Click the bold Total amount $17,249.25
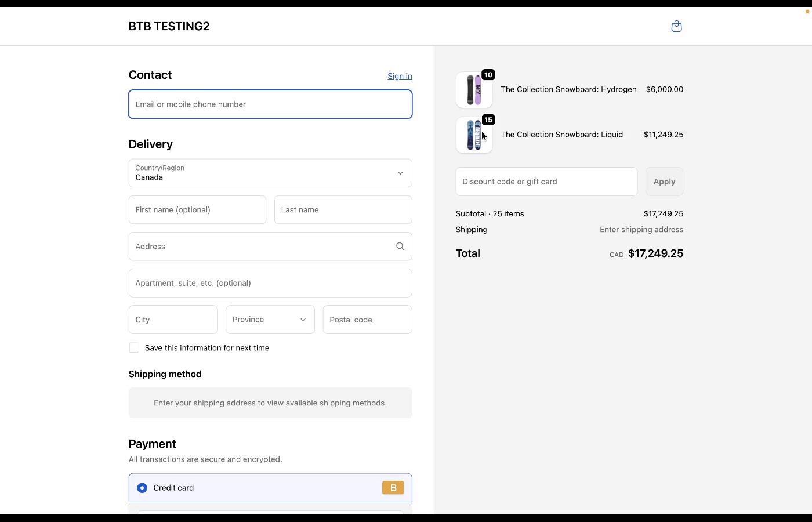The image size is (812, 522). [656, 253]
